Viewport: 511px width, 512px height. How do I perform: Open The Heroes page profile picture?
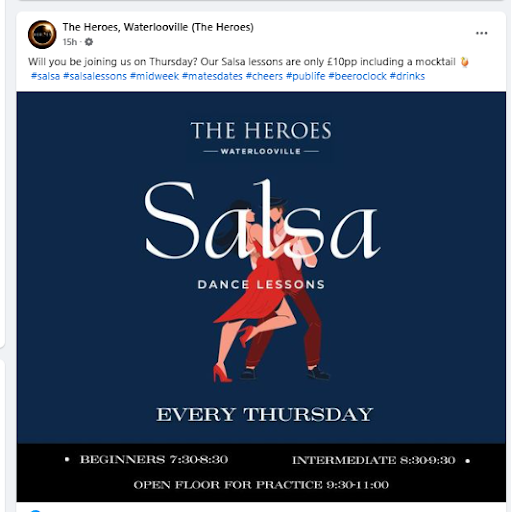pos(42,34)
